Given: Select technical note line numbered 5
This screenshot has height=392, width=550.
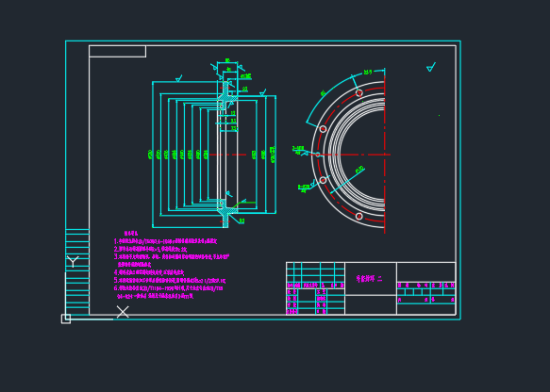Looking at the screenshot, I should [x=170, y=280].
